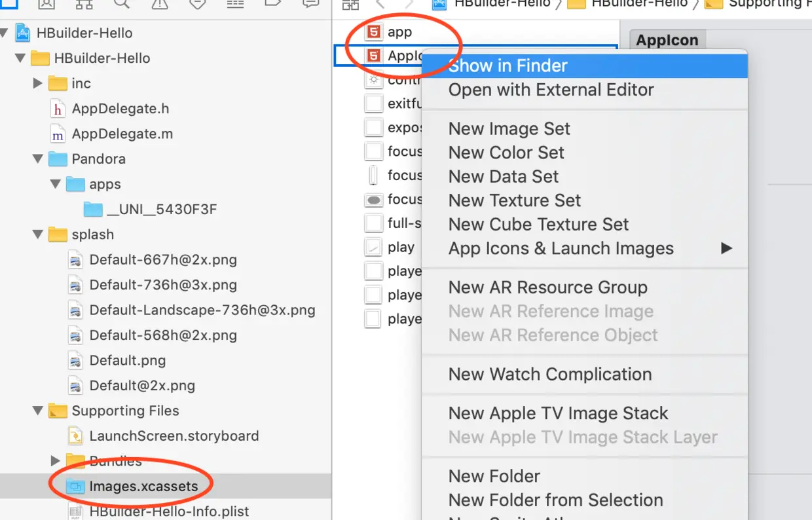Click the HBuilder-Hello project breadcrumb in jump bar
The image size is (812, 520).
pos(493,4)
